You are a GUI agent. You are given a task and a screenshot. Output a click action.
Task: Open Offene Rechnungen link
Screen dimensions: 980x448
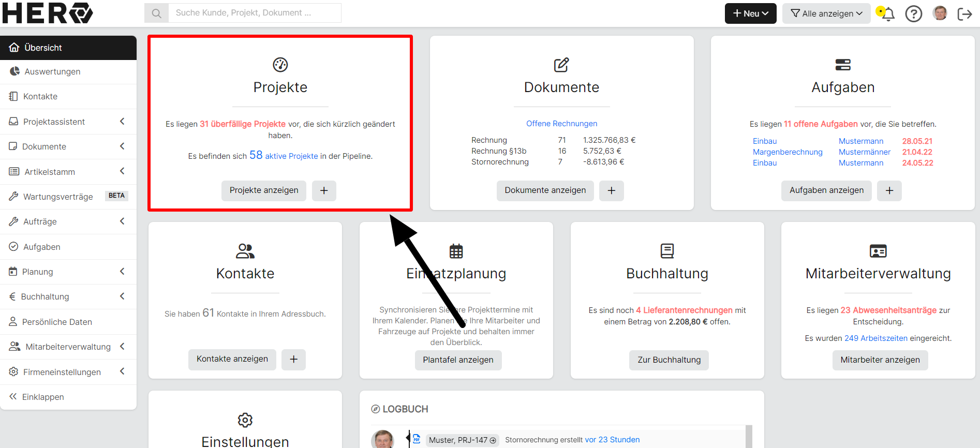coord(561,124)
